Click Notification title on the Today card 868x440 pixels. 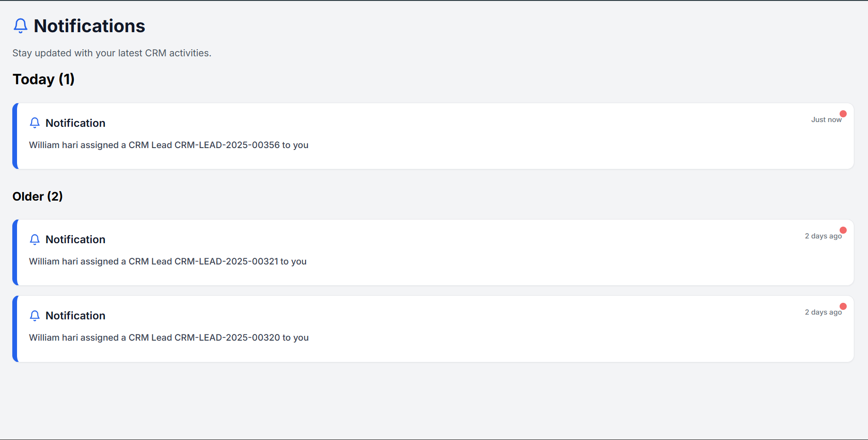tap(75, 123)
